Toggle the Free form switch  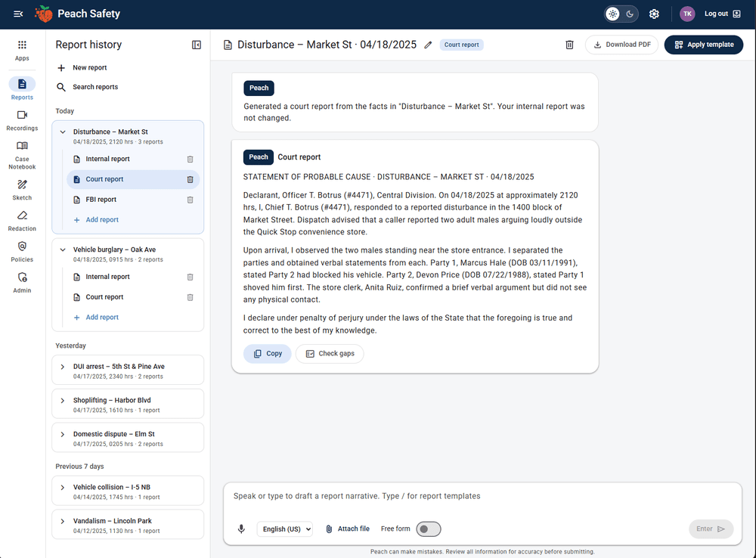coord(428,529)
